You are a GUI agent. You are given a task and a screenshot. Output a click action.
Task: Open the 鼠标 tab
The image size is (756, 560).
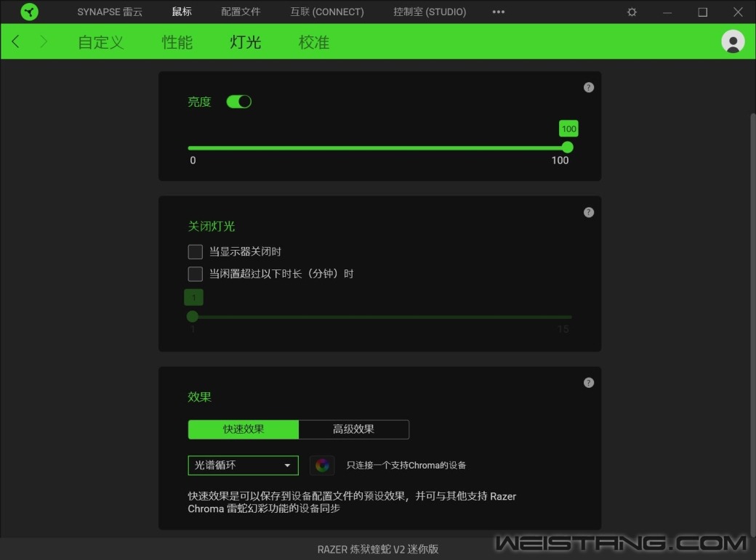coord(182,12)
